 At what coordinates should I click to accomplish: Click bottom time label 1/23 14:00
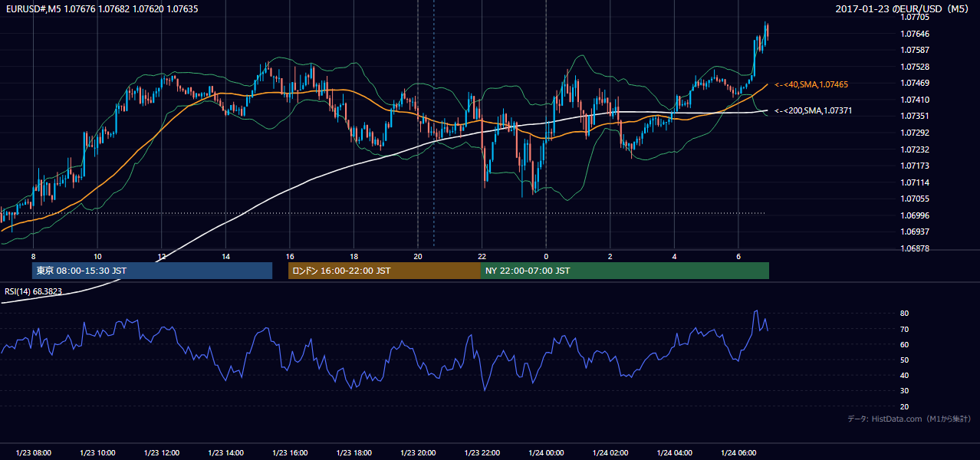(x=225, y=453)
